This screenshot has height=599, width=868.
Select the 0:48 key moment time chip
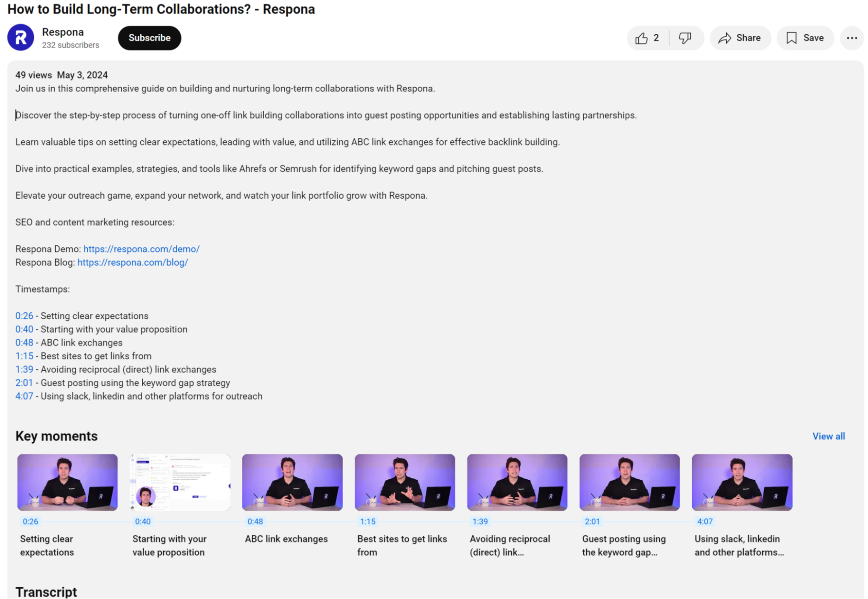(x=255, y=522)
